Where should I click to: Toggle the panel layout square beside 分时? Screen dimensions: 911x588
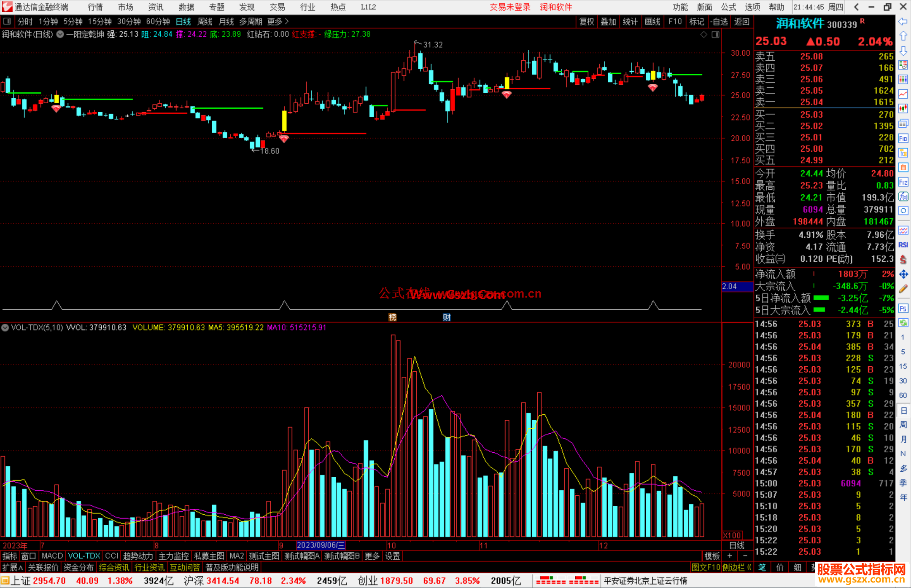(7, 21)
